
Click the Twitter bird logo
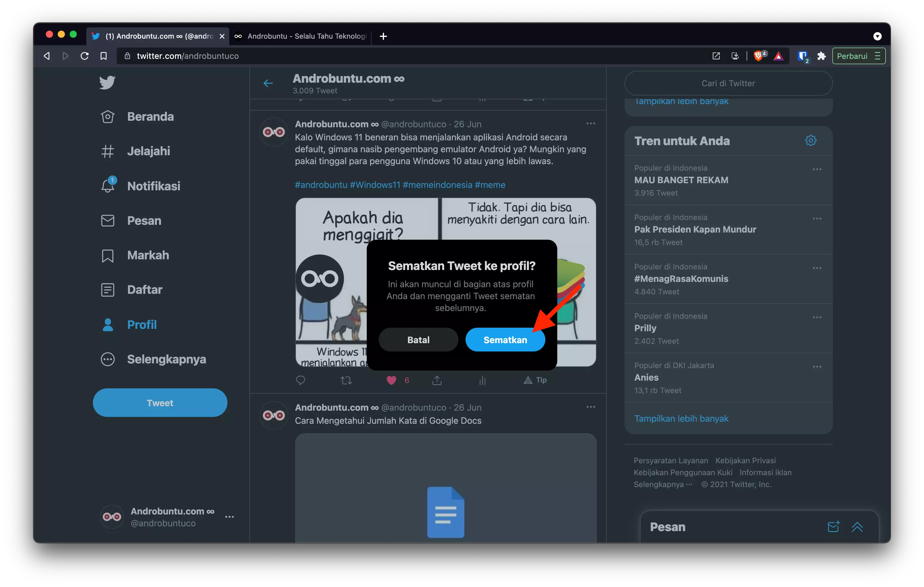pos(107,82)
